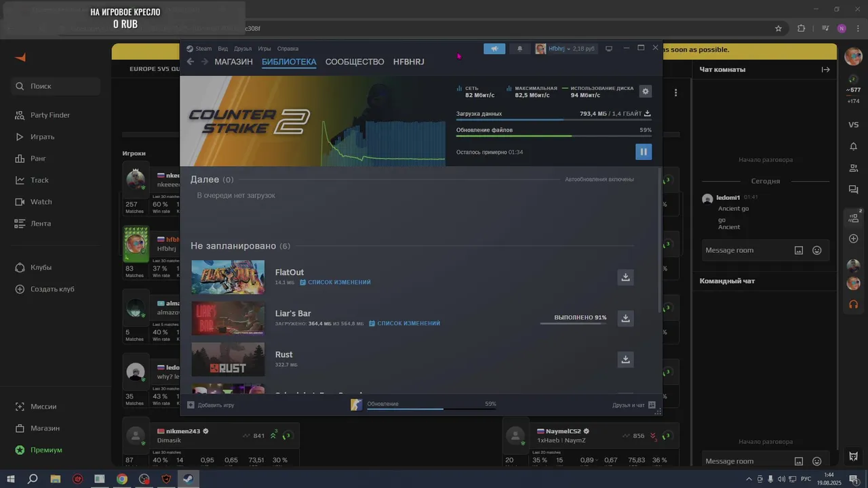Open Друзья menu in Steam
The image size is (868, 488).
243,49
